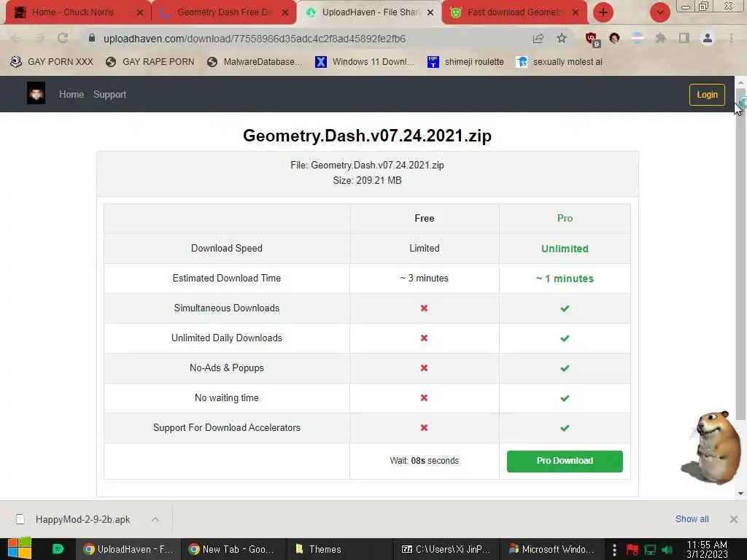Open the Themes folder taskbar window
The width and height of the screenshot is (747, 560).
tap(339, 549)
